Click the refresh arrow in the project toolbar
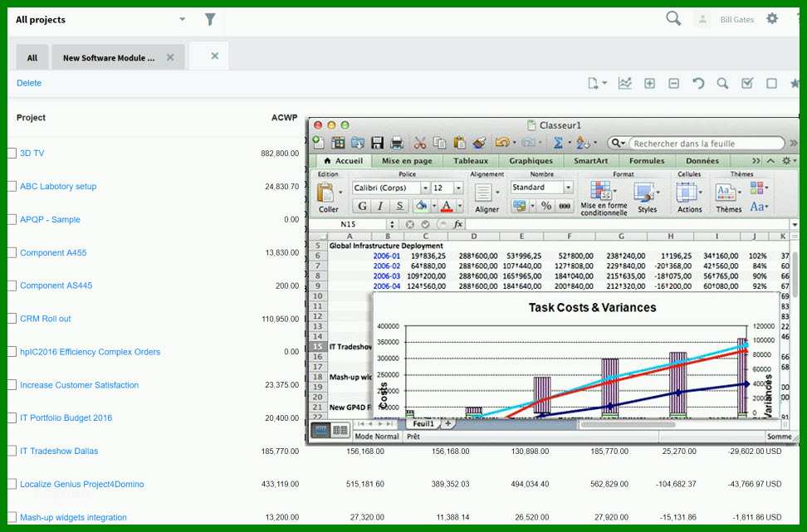 (x=698, y=83)
